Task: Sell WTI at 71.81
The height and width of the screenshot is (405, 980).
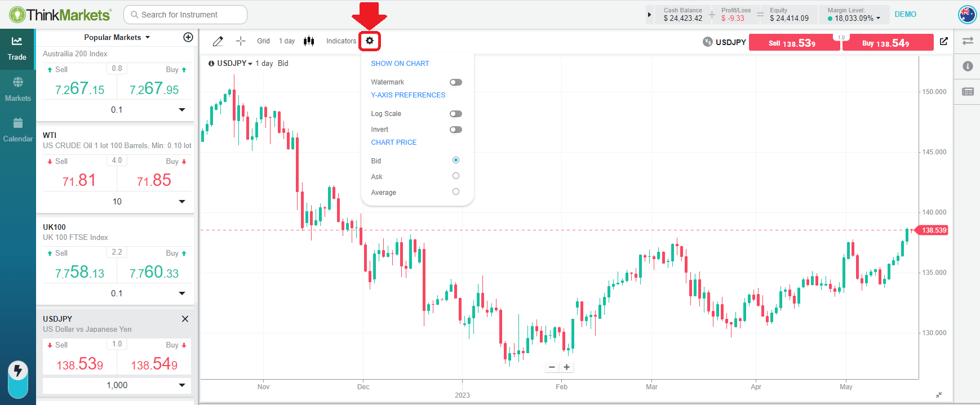Action: pos(79,174)
